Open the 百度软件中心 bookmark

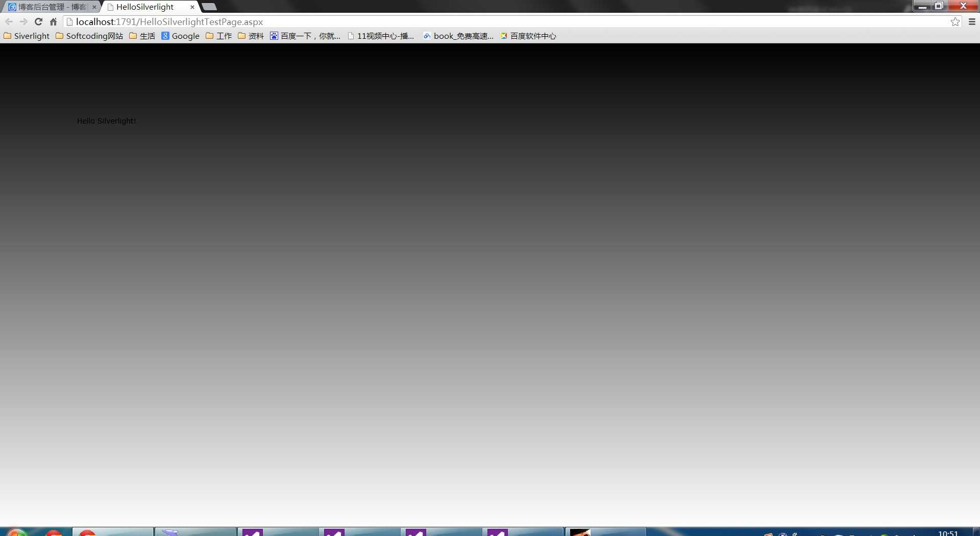pos(528,36)
